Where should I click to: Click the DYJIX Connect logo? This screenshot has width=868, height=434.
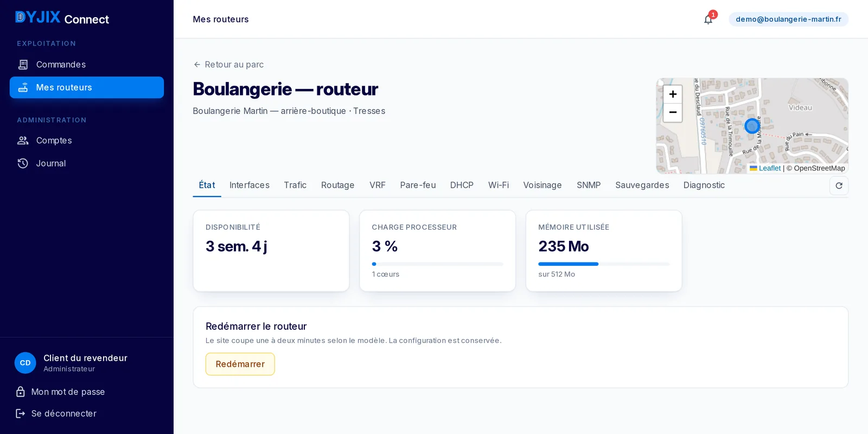(62, 18)
